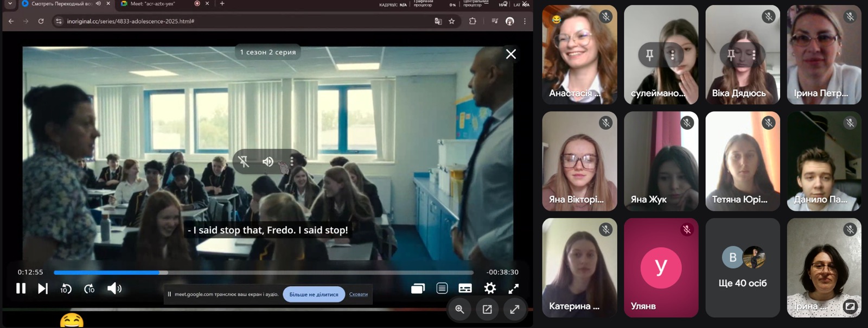Viewport: 868px width, 328px height.
Task: Pause the video playback
Action: [21, 288]
